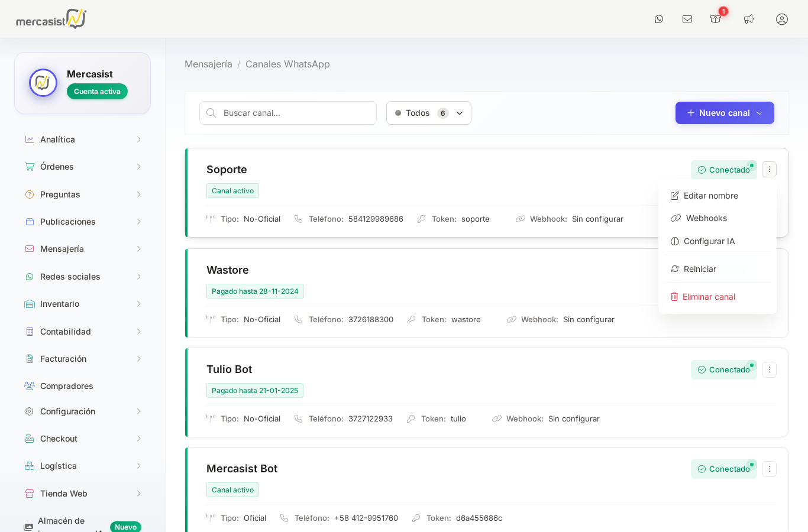The width and height of the screenshot is (808, 532).
Task: Click the Mercasist logo in the header
Action: pos(51,19)
